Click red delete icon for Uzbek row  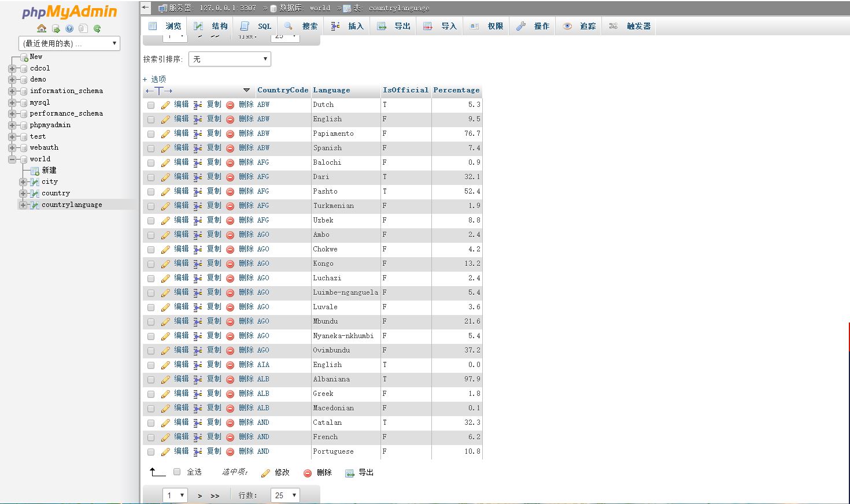pyautogui.click(x=230, y=220)
